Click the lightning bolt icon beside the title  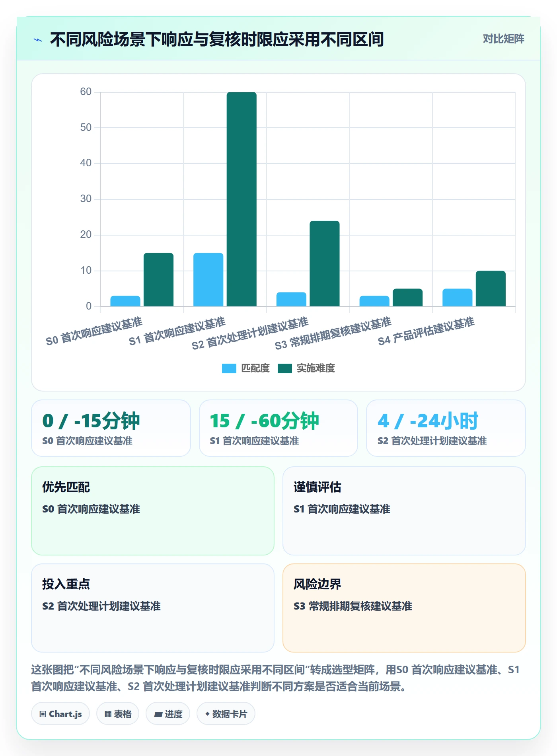38,40
